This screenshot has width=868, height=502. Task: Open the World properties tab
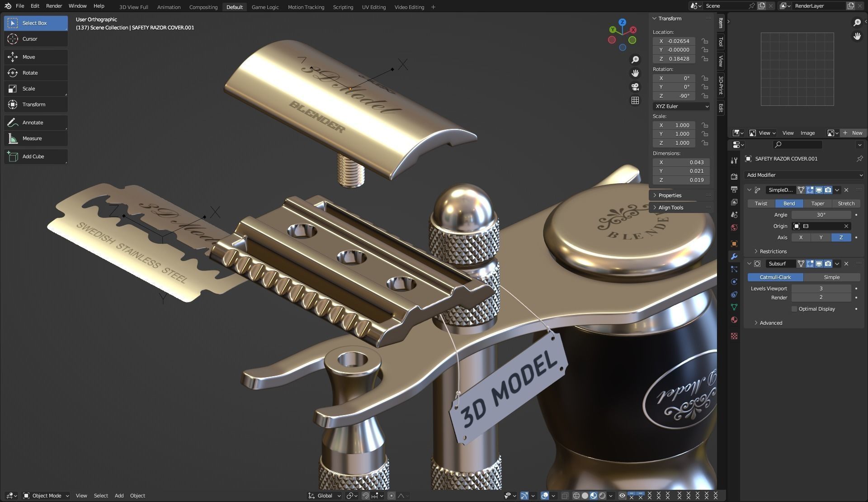tap(734, 227)
